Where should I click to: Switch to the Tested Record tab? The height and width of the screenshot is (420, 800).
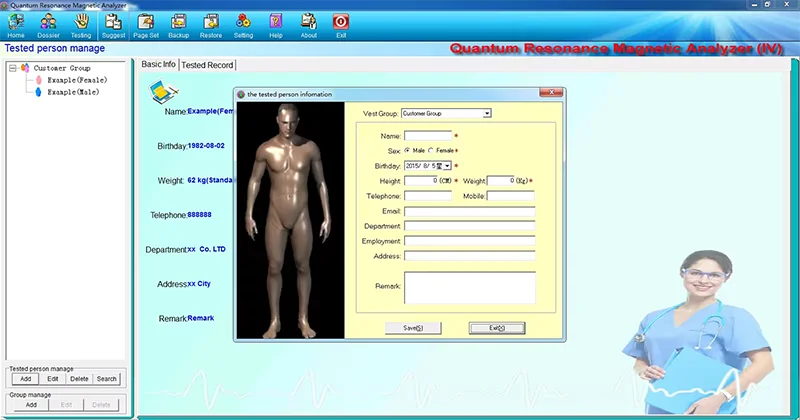[207, 65]
